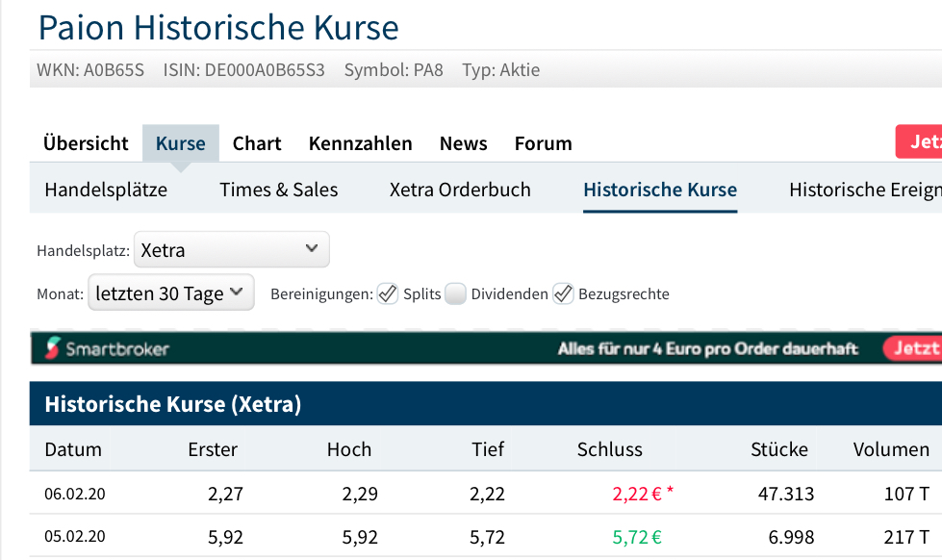This screenshot has height=560, width=942.
Task: Click the red button in the tab bar
Action: (919, 142)
